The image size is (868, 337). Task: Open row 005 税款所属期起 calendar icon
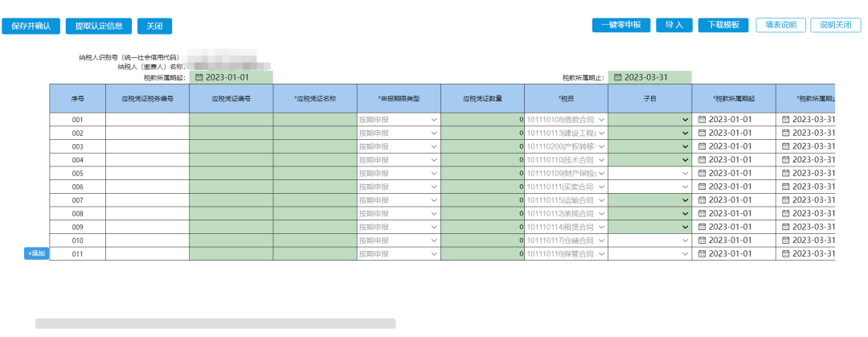pos(702,173)
